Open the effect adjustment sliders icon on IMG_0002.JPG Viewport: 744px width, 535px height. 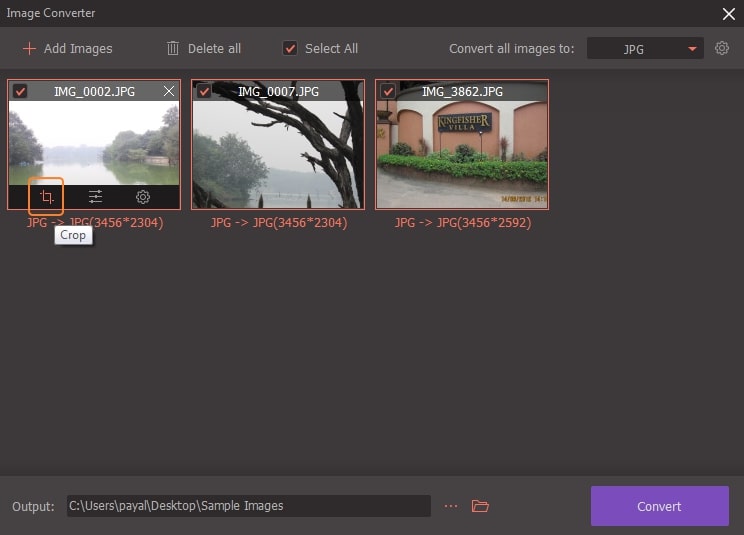pyautogui.click(x=95, y=197)
